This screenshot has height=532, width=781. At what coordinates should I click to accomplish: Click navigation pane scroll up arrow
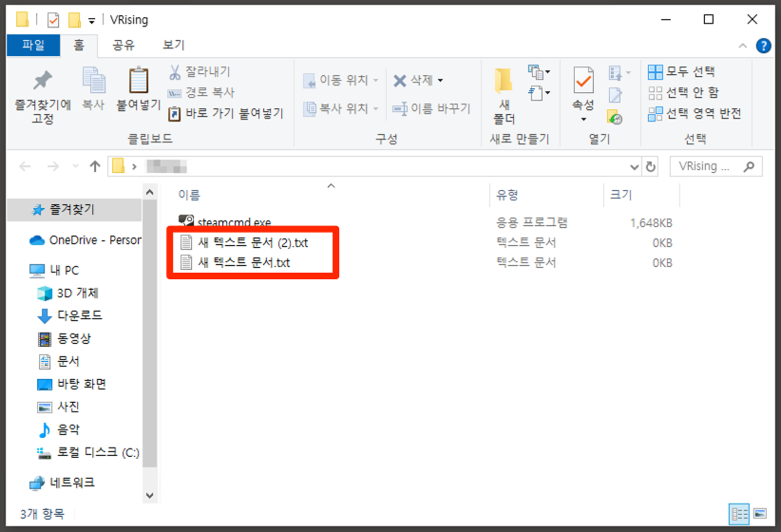[x=149, y=192]
